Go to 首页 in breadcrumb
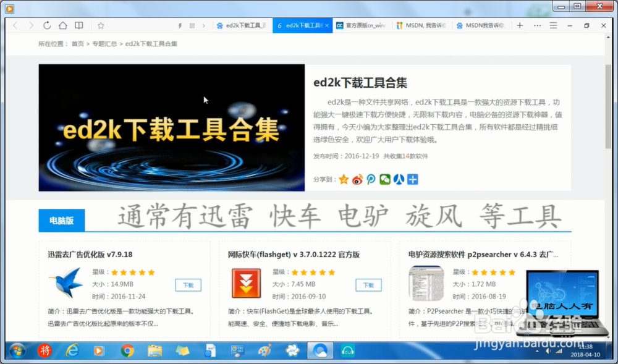Image resolution: width=618 pixels, height=364 pixels. coord(78,44)
